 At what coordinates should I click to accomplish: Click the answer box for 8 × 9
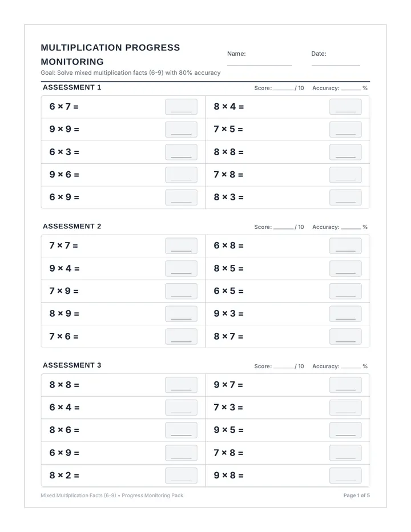tap(181, 314)
